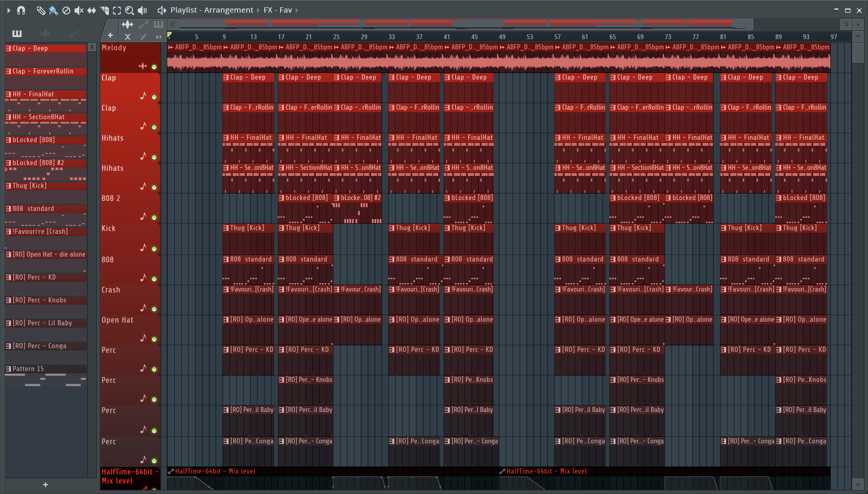Screen dimensions: 868x494
Task: Click the crossfade X icon
Action: (x=127, y=37)
